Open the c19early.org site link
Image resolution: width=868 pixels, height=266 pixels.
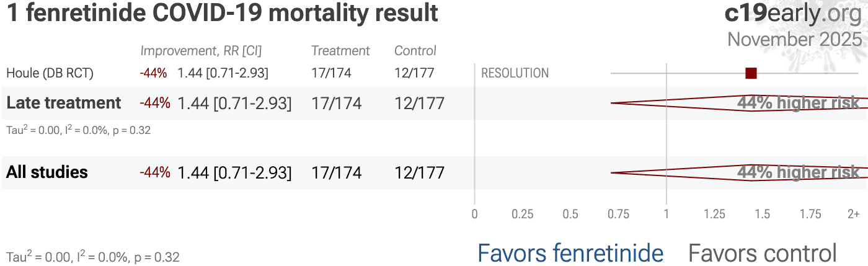793,14
